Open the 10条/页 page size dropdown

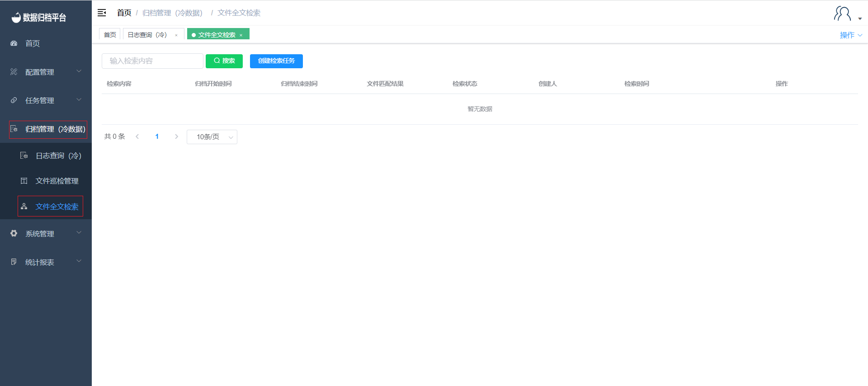point(212,137)
